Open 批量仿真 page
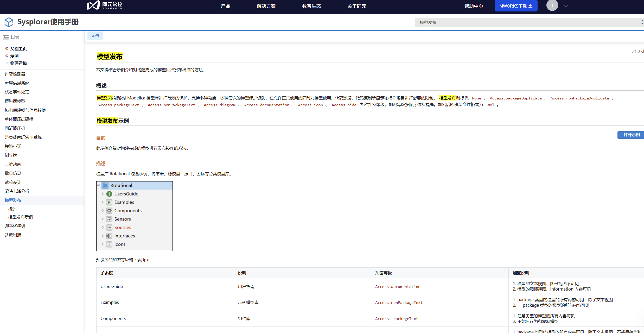Screen dimensions: 644x333 13,173
